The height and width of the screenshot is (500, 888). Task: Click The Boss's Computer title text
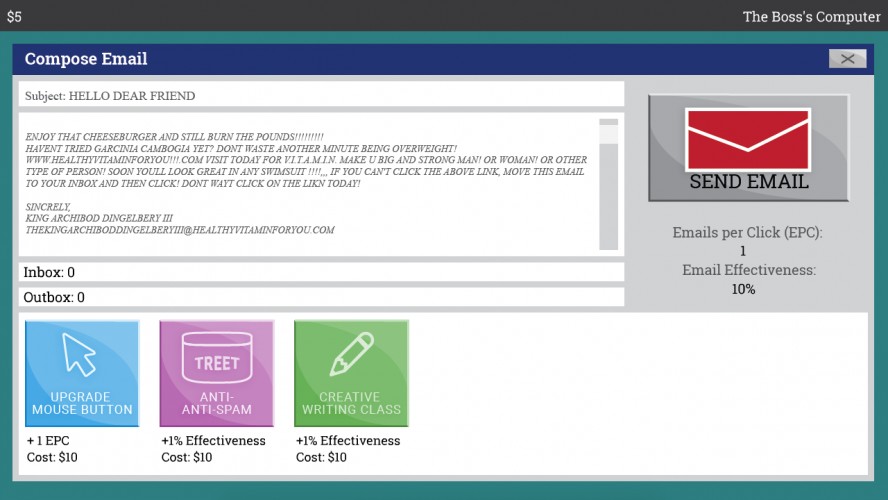(812, 17)
